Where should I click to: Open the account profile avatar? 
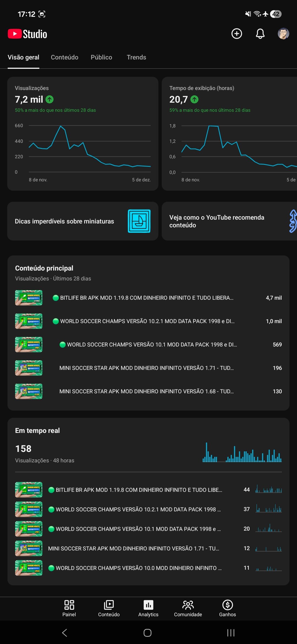(283, 34)
